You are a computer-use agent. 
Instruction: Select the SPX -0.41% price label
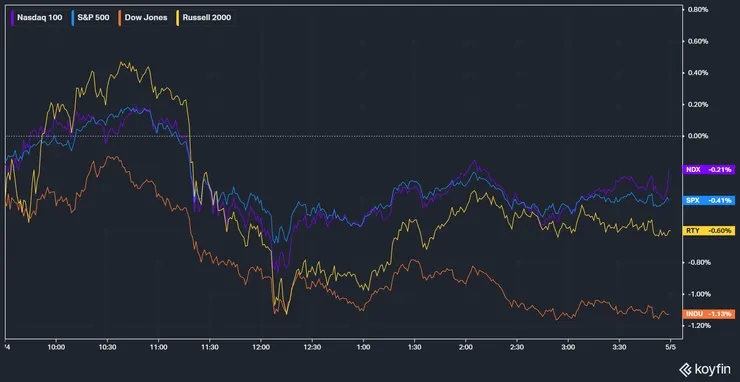point(709,201)
